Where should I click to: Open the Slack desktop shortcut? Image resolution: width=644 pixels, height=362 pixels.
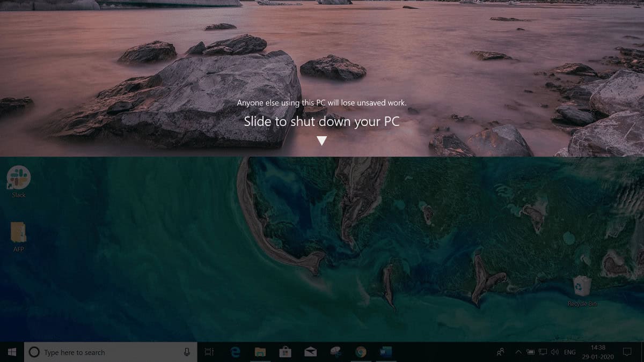pyautogui.click(x=19, y=178)
